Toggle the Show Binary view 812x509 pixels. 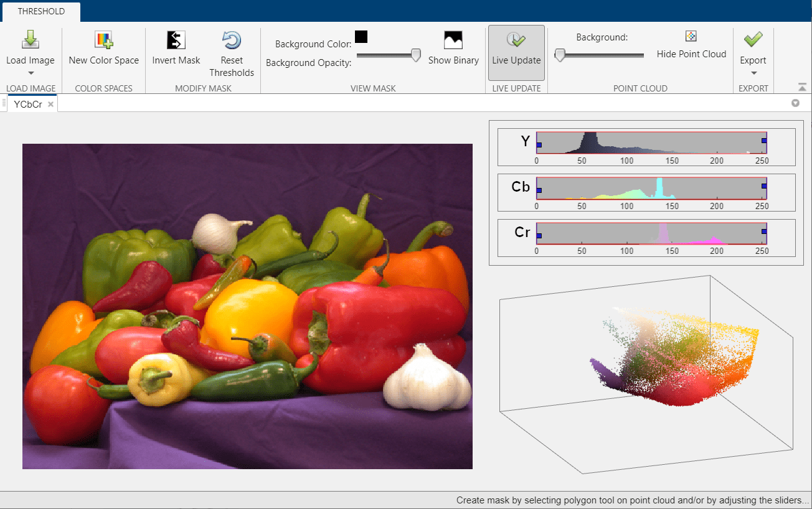tap(453, 49)
